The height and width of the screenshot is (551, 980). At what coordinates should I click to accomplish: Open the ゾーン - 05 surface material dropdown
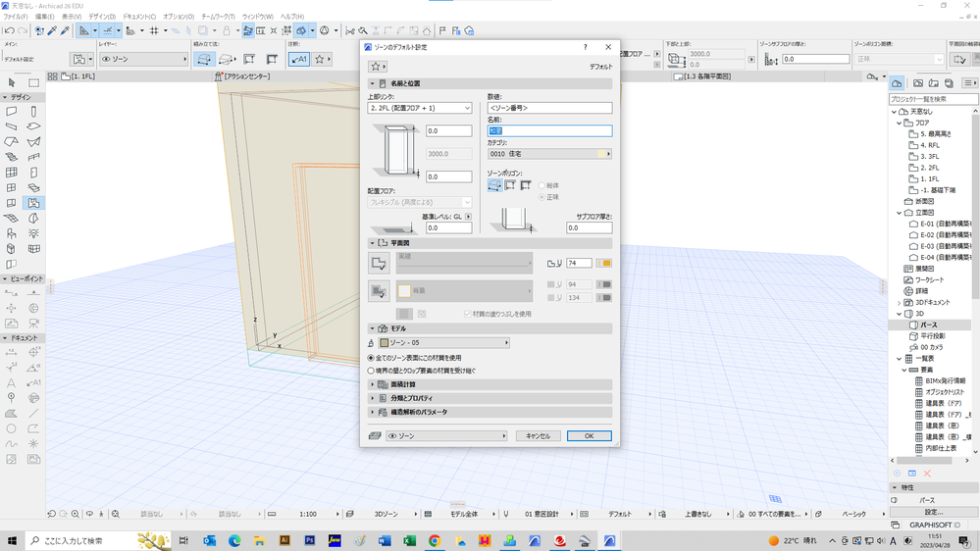444,343
